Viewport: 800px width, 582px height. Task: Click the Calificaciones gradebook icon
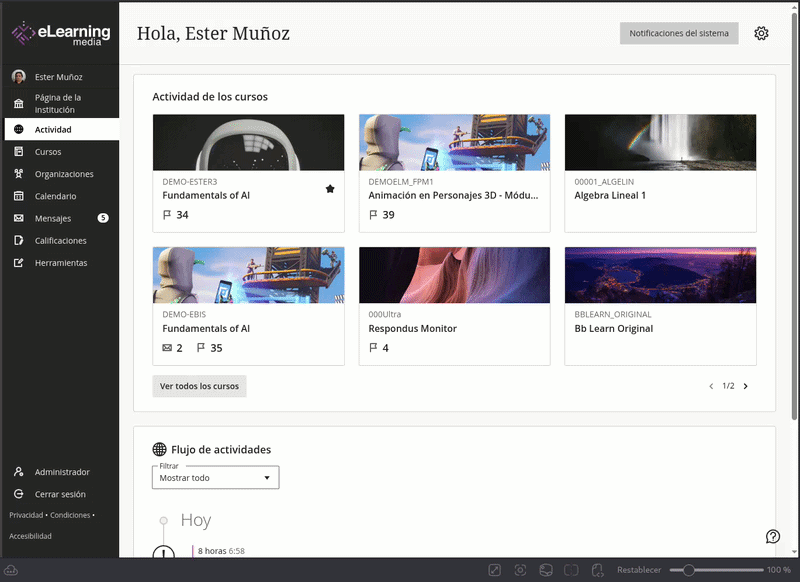point(19,240)
